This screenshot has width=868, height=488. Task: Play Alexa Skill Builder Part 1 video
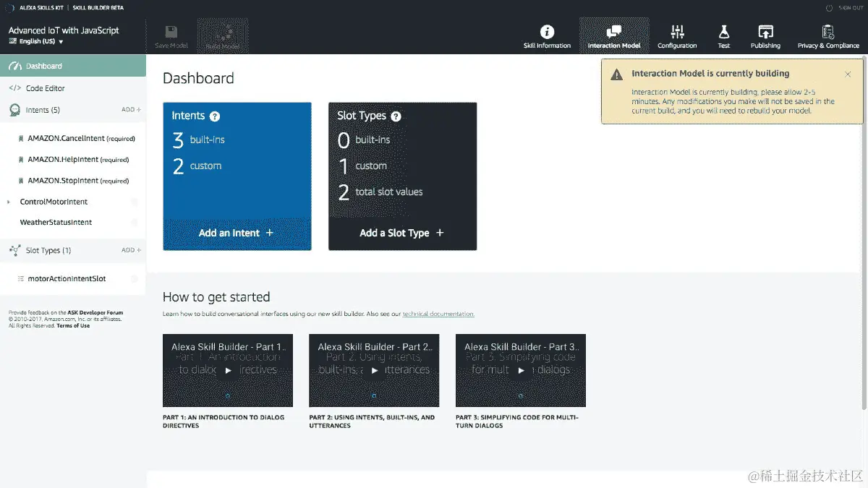pos(228,370)
